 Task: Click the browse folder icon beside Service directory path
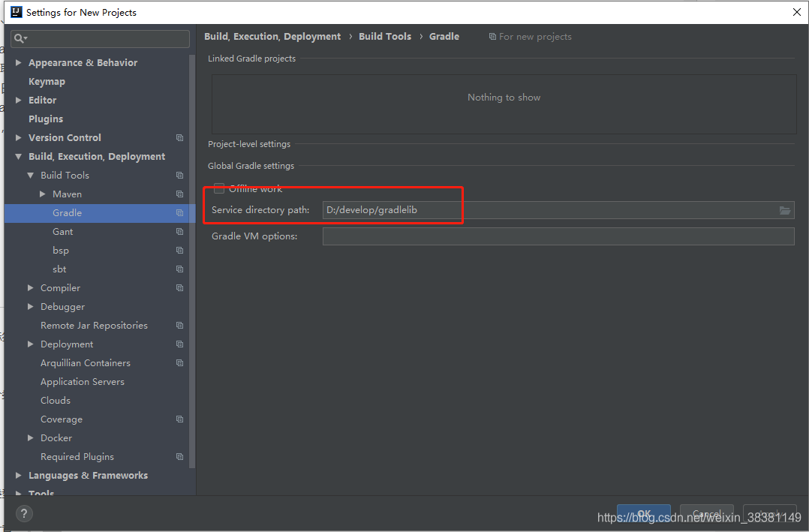coord(785,210)
